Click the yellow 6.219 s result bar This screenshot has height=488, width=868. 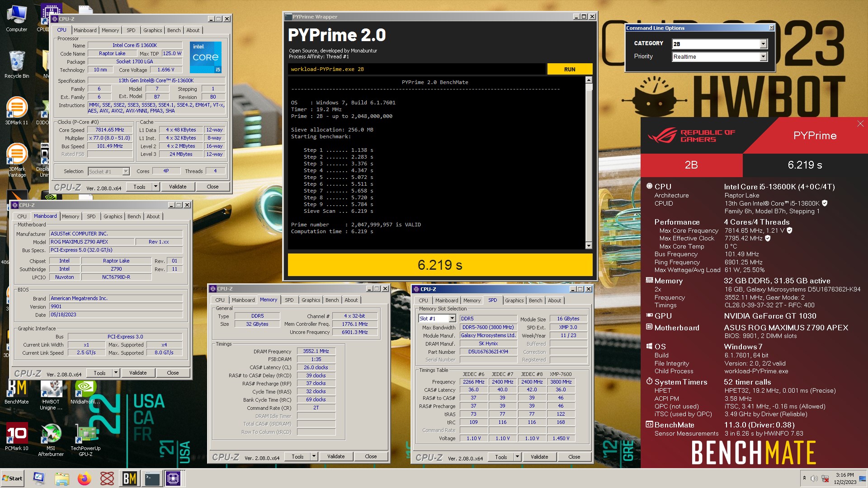click(440, 265)
